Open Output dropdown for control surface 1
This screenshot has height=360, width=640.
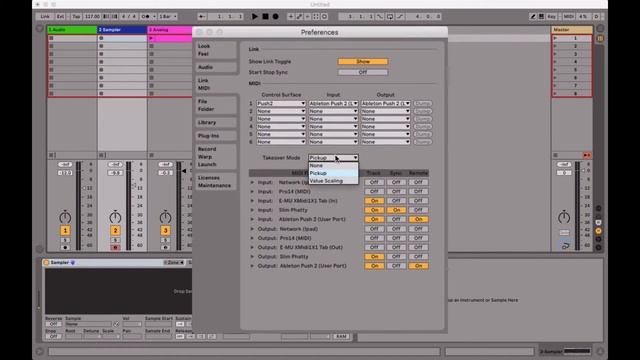pyautogui.click(x=385, y=103)
